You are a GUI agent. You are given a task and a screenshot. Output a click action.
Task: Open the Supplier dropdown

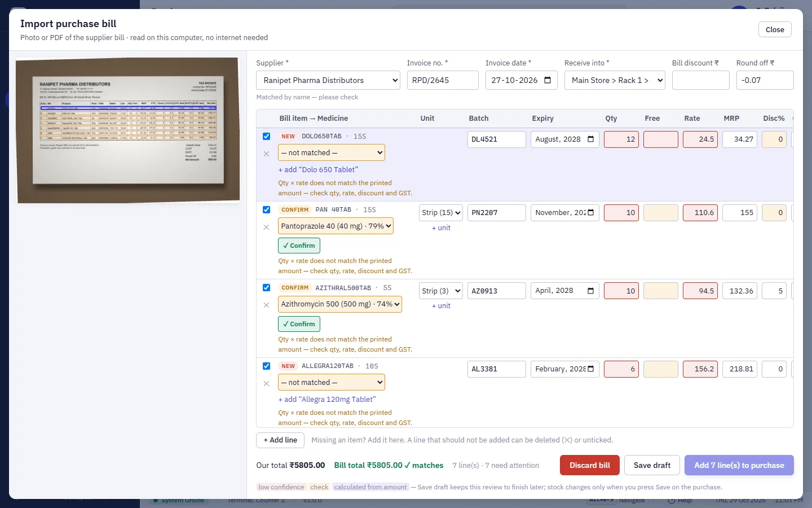click(328, 80)
